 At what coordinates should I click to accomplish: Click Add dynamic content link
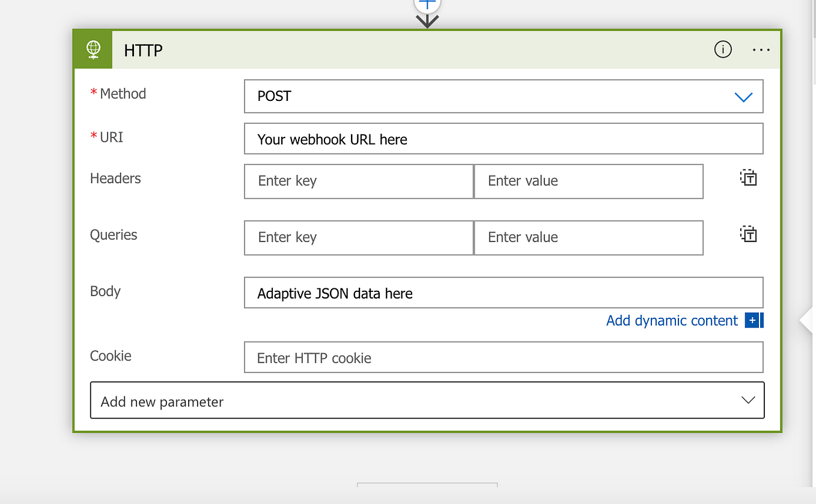tap(672, 320)
